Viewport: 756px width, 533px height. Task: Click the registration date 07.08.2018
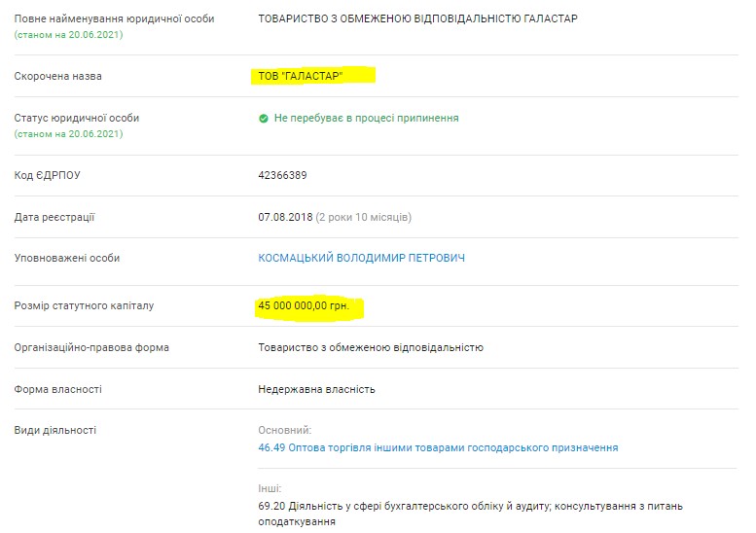click(x=285, y=217)
